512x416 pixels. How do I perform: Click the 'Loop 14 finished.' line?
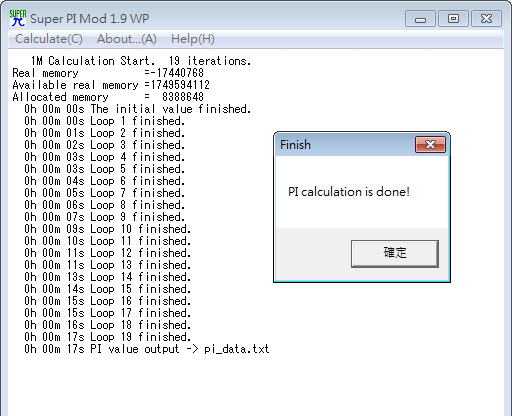tap(107, 277)
